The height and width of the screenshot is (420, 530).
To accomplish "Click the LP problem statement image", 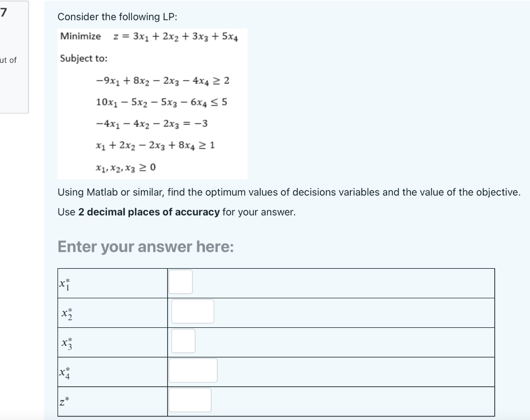I will point(153,104).
